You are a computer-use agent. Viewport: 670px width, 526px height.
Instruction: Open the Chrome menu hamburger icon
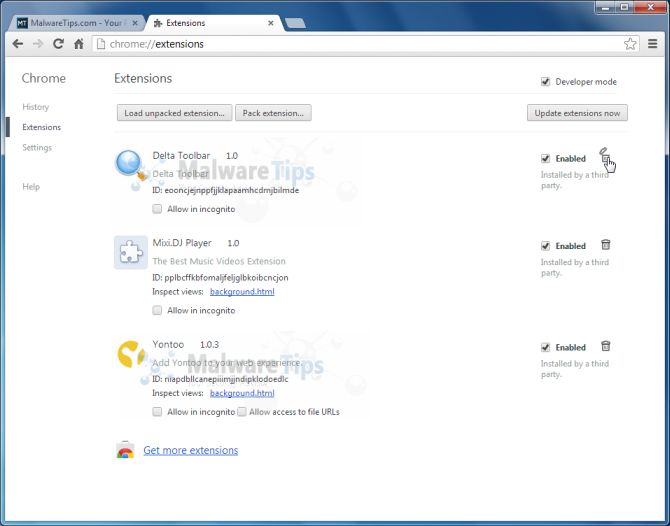(x=652, y=44)
